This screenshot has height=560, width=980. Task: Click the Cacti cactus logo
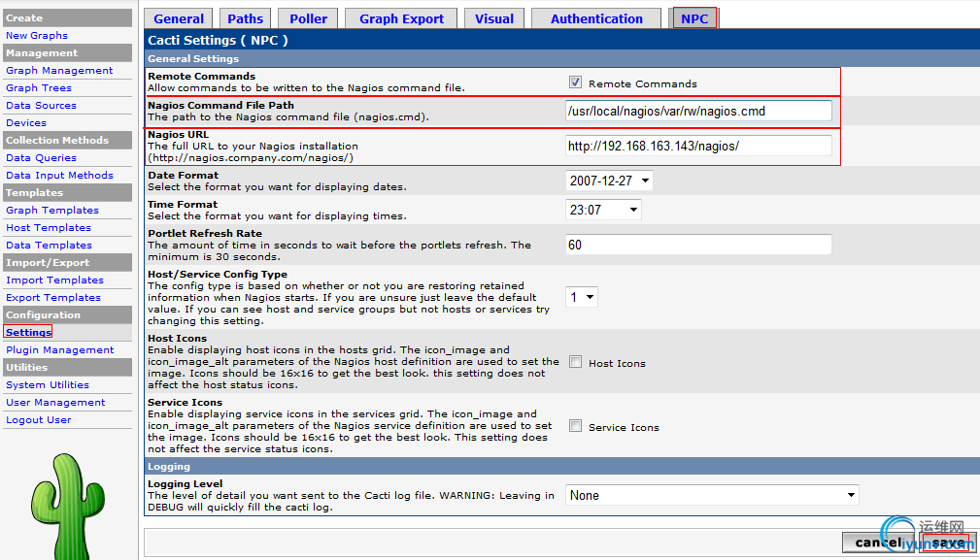click(x=67, y=507)
